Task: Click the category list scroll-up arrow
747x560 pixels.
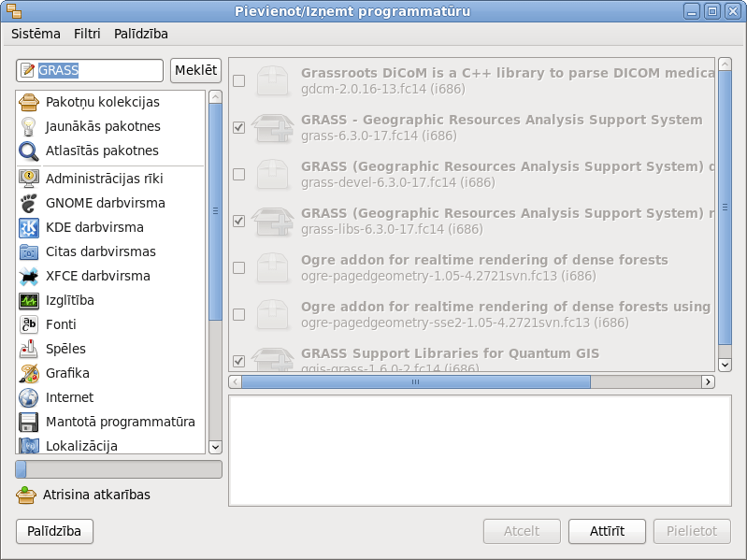Action: pyautogui.click(x=215, y=96)
